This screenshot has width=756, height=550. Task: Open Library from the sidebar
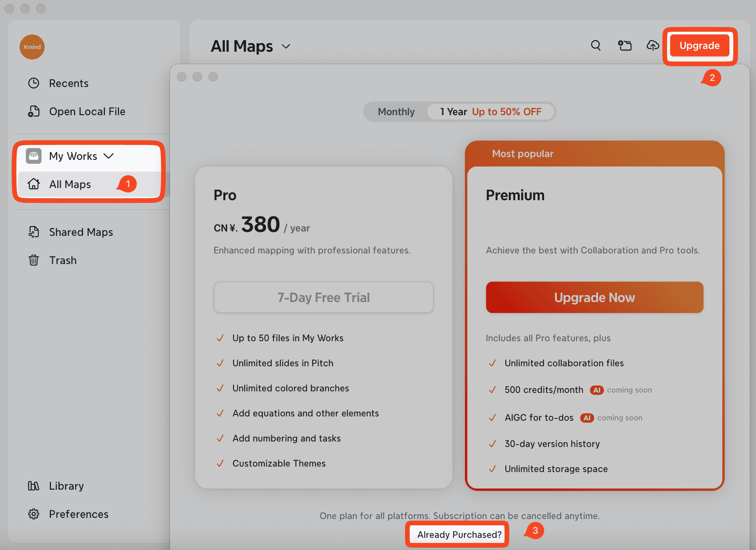[66, 486]
